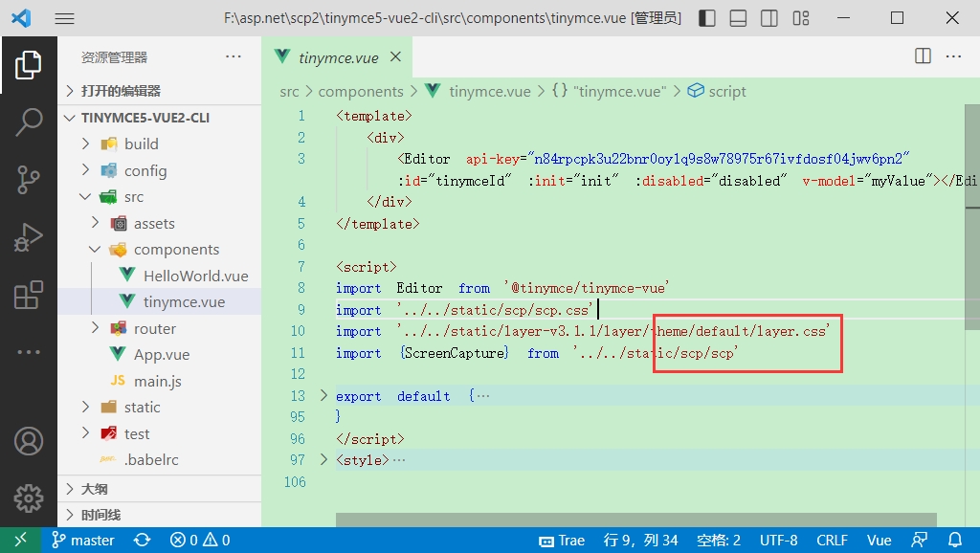The image size is (980, 553).
Task: Click CRLF end-of-line selector
Action: (832, 541)
